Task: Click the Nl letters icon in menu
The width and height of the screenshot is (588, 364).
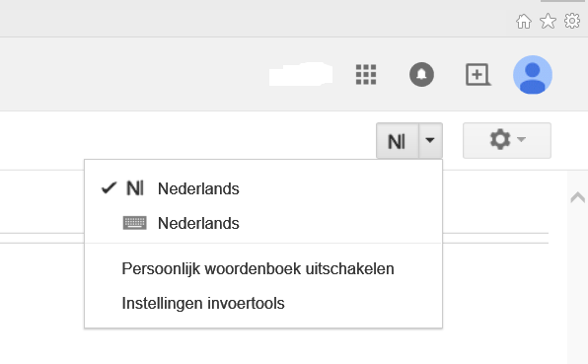Action: [135, 188]
